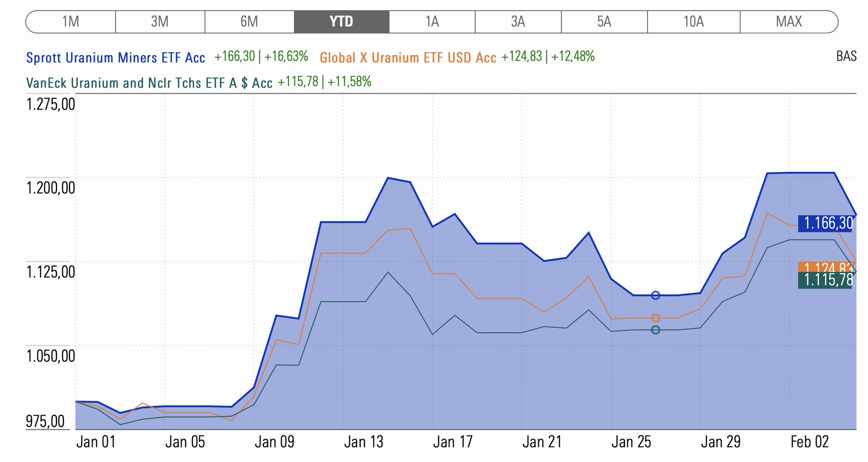Click the 975,00 y-axis label
868x462 pixels.
click(x=45, y=421)
